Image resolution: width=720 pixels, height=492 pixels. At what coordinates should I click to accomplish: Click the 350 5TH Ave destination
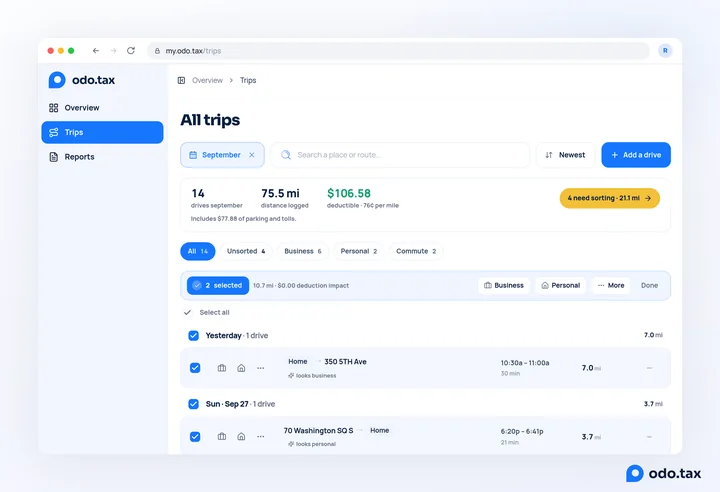[x=345, y=362]
